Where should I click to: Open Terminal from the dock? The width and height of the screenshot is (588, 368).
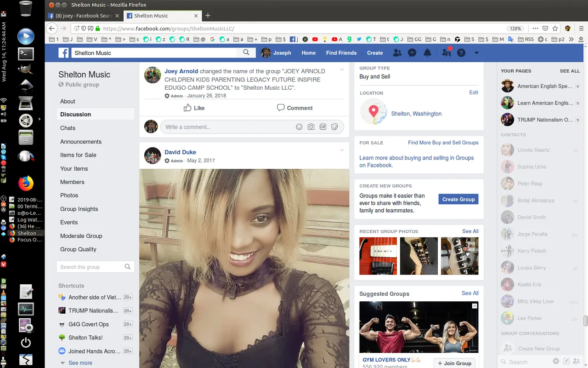26,53
